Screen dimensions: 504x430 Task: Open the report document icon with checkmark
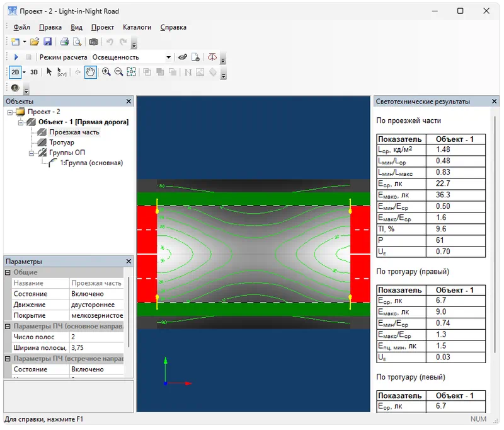pos(195,57)
